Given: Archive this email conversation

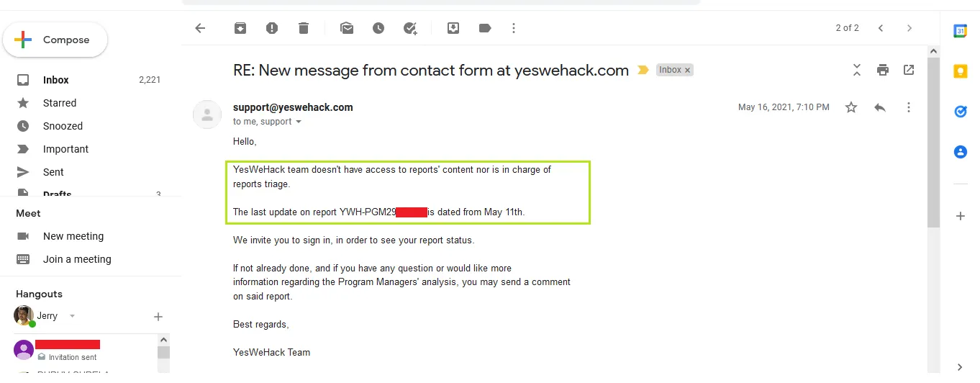Looking at the screenshot, I should pyautogui.click(x=240, y=28).
